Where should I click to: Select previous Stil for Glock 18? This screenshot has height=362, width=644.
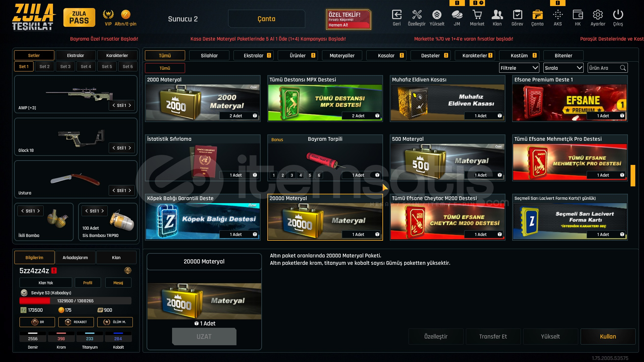point(114,148)
